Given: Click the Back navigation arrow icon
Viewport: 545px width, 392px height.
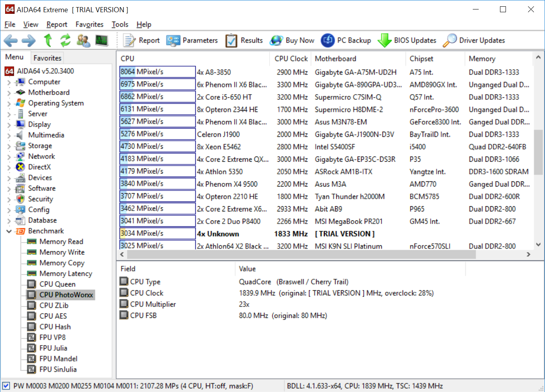Looking at the screenshot, I should (11, 40).
